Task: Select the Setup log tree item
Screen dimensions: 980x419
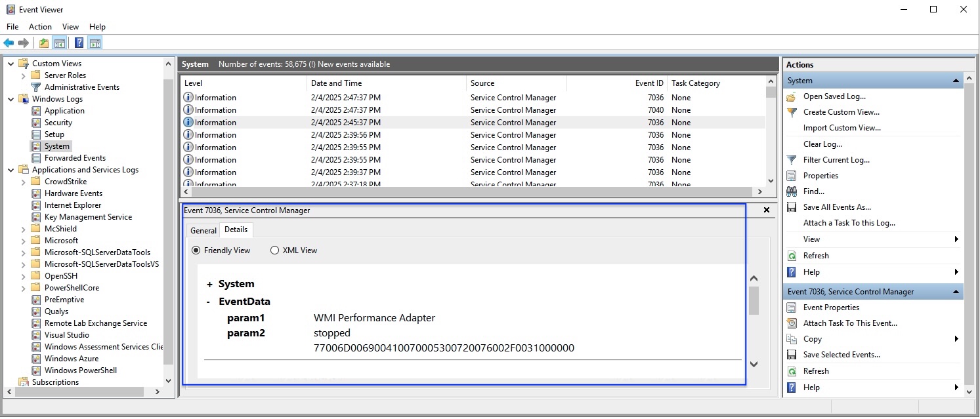Action: 54,134
